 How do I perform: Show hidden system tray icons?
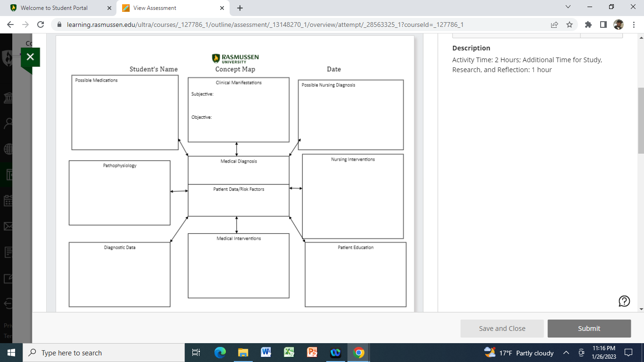[x=566, y=353]
